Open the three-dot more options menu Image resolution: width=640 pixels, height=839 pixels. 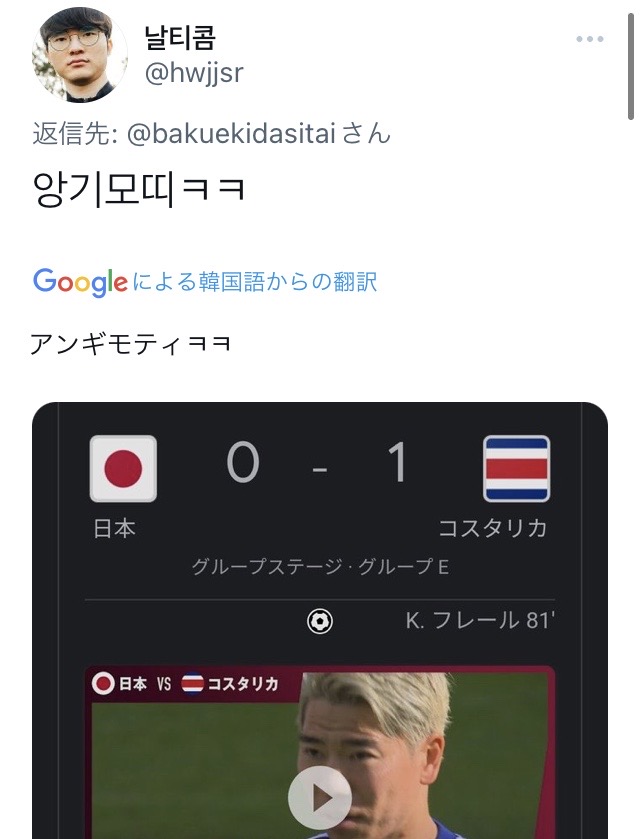click(590, 39)
